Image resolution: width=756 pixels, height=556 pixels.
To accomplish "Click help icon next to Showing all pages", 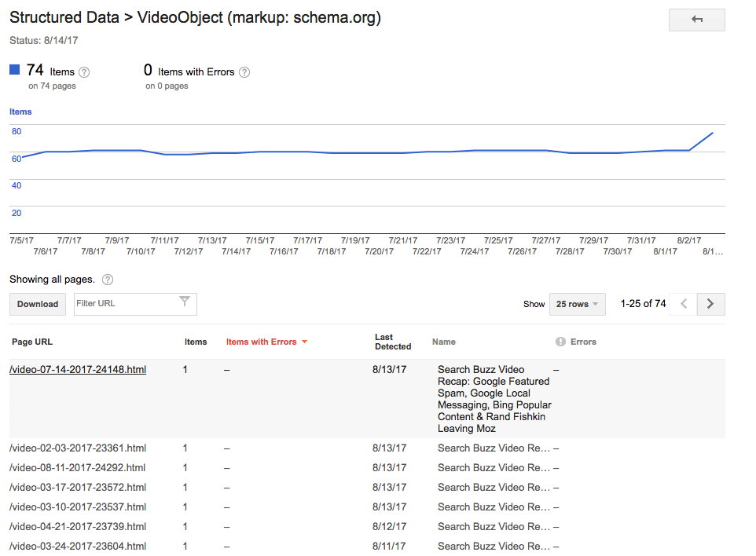I will (x=108, y=280).
